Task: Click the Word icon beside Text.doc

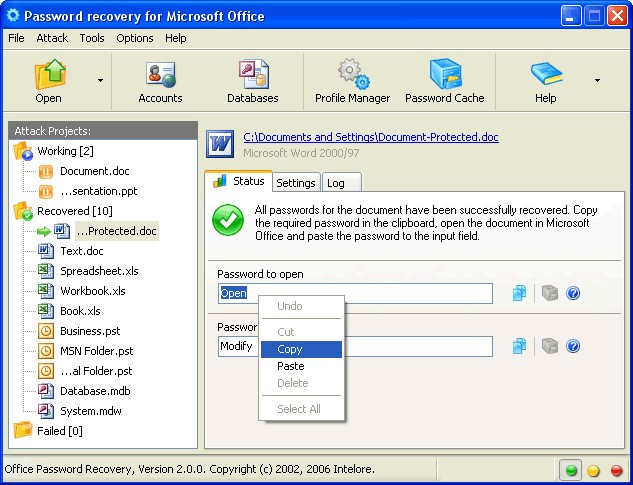Action: tap(46, 251)
